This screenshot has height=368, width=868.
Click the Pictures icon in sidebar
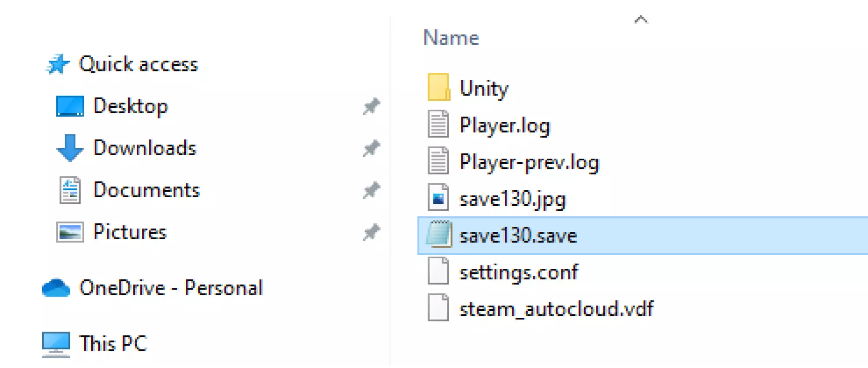70,232
